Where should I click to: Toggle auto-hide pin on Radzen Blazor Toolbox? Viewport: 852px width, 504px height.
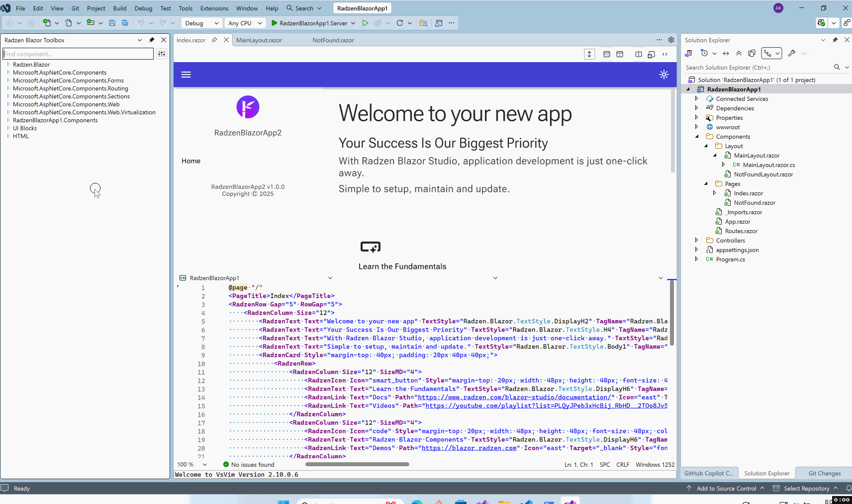point(152,40)
